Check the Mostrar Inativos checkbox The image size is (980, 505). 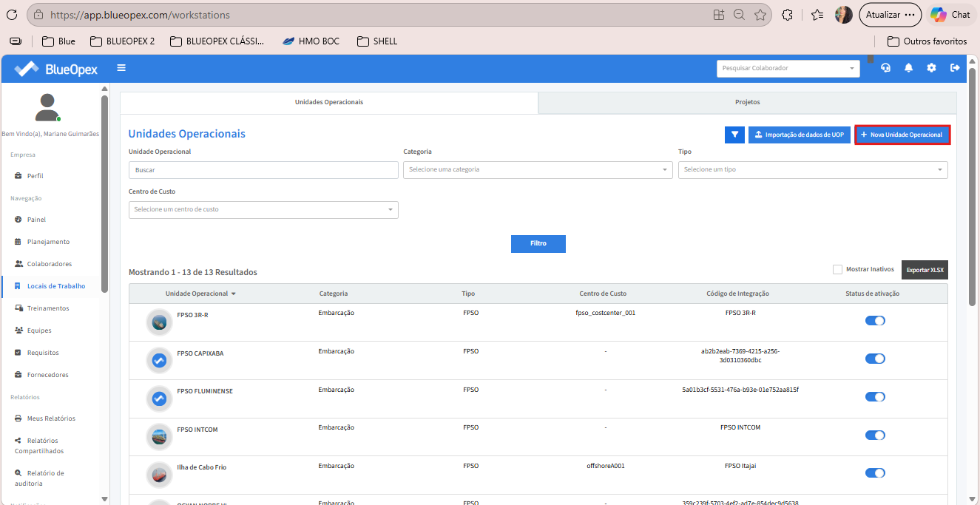tap(837, 270)
